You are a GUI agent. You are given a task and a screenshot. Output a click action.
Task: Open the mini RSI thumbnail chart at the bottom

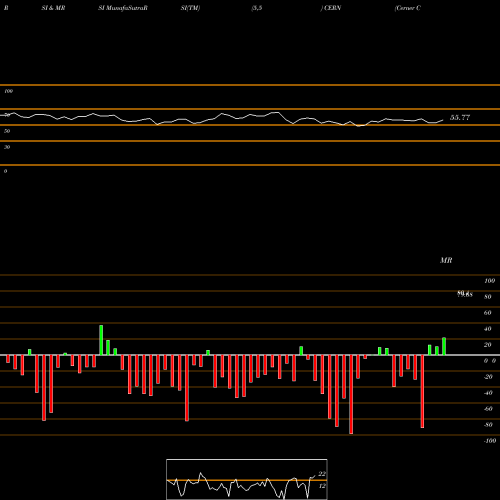[x=247, y=479]
